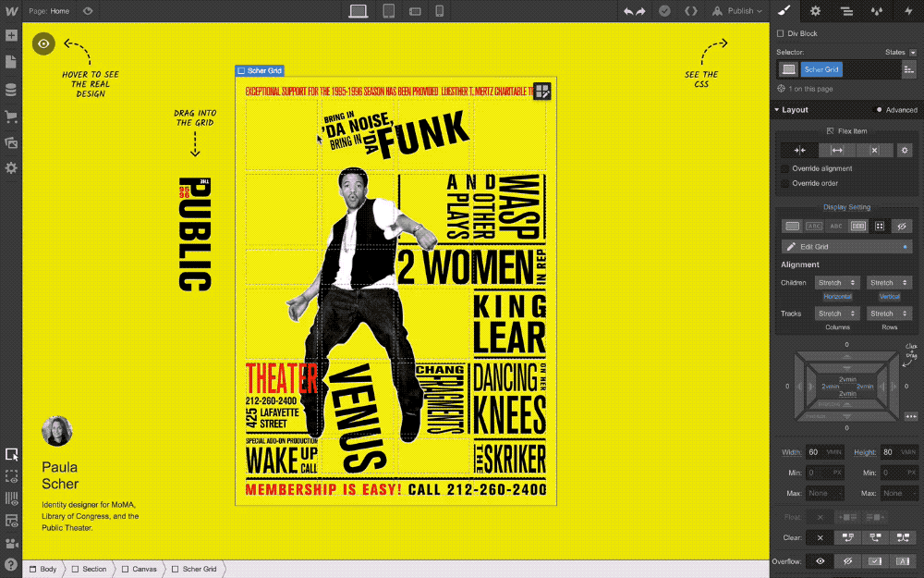The height and width of the screenshot is (578, 924).
Task: Enable Override alignment checkbox
Action: [x=784, y=168]
